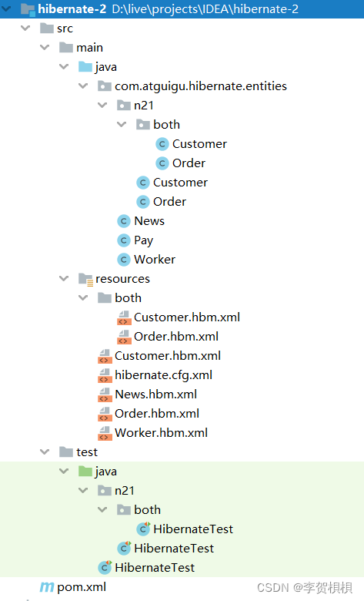The height and width of the screenshot is (601, 364).
Task: Select the hibernate-2 project module icon
Action: [x=28, y=8]
